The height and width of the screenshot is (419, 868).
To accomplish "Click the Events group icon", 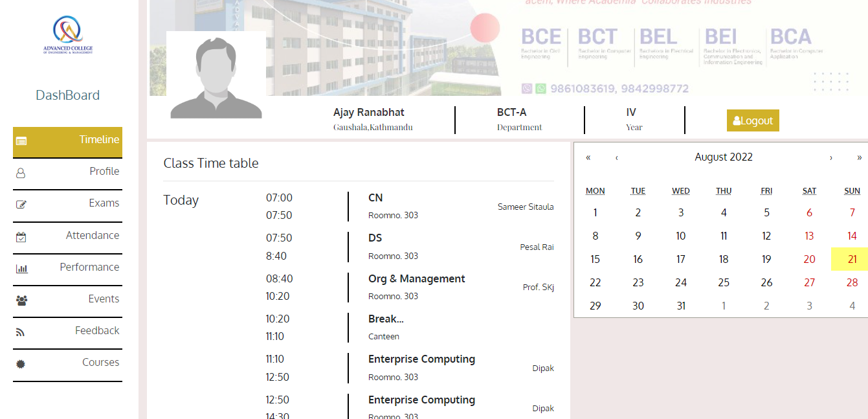I will [x=21, y=300].
